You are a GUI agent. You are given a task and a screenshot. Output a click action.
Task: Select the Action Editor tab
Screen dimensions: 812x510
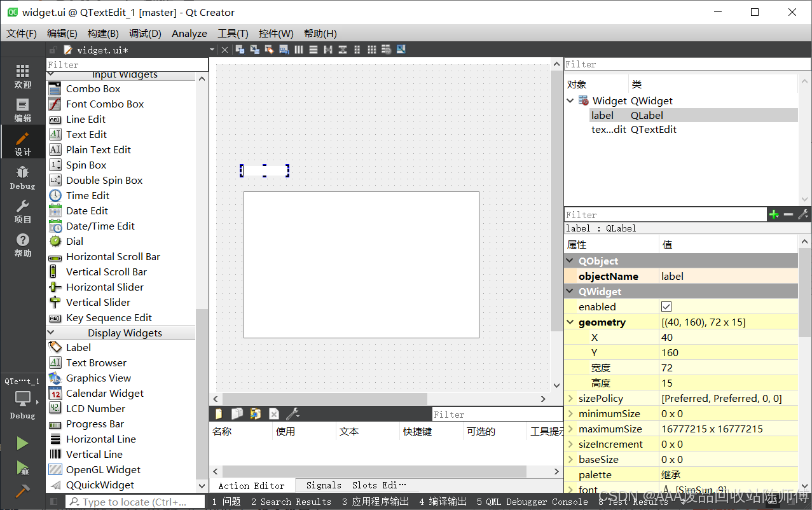point(252,485)
